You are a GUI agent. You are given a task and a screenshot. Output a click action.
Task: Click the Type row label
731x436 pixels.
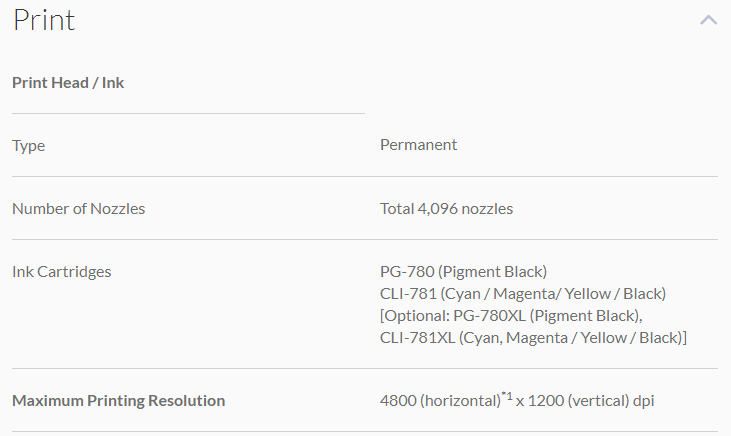tap(28, 145)
